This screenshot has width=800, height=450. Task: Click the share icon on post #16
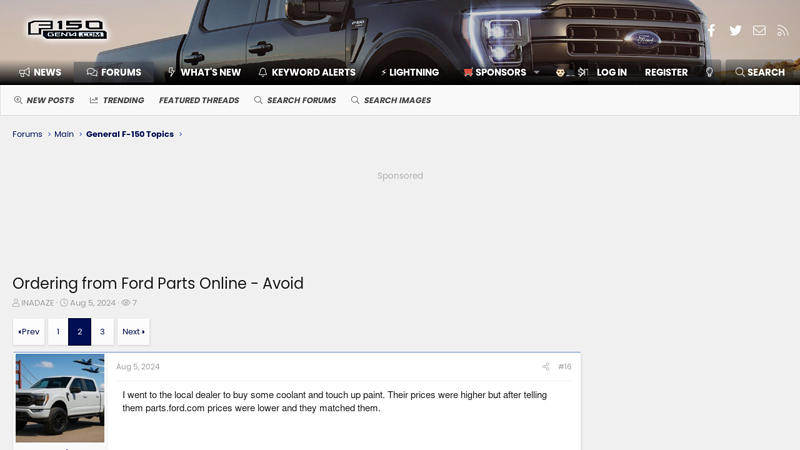click(545, 367)
